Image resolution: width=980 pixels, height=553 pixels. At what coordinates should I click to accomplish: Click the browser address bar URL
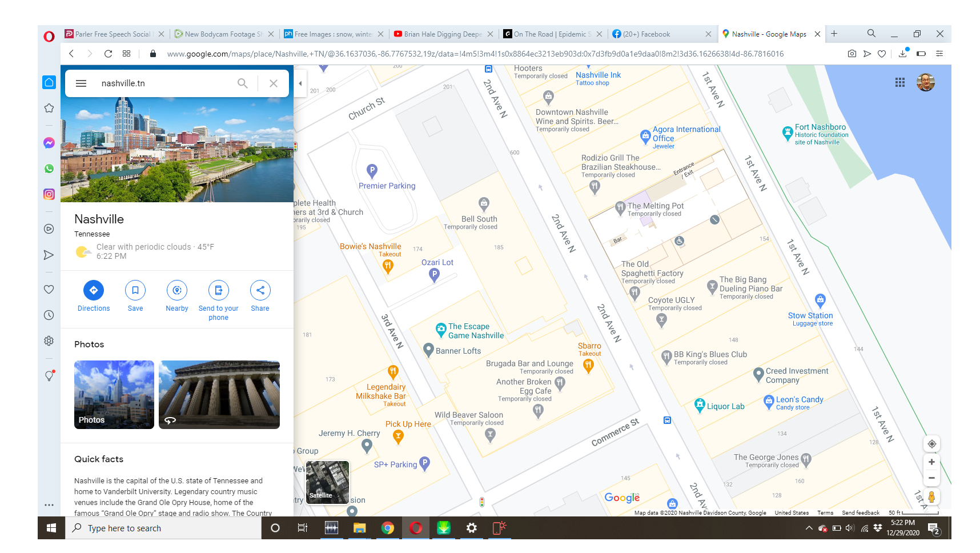(x=475, y=54)
